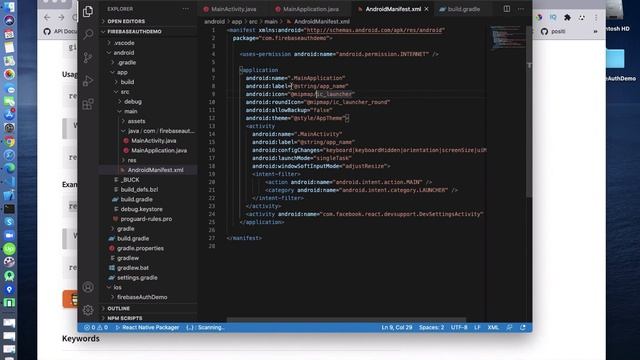
Task: Open the Explorer view in activity bar
Action: coord(88,11)
